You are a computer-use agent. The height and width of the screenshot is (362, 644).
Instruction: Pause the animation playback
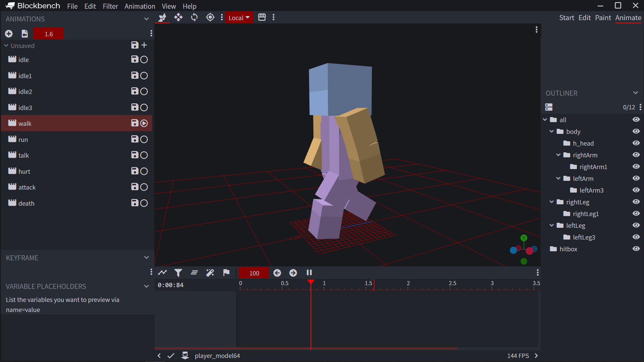tap(309, 272)
